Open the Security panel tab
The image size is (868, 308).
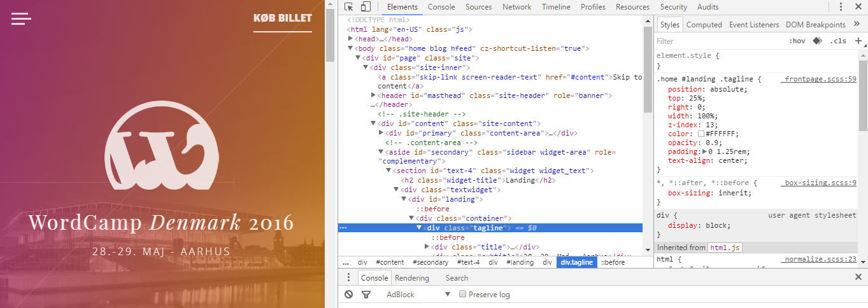pos(674,7)
